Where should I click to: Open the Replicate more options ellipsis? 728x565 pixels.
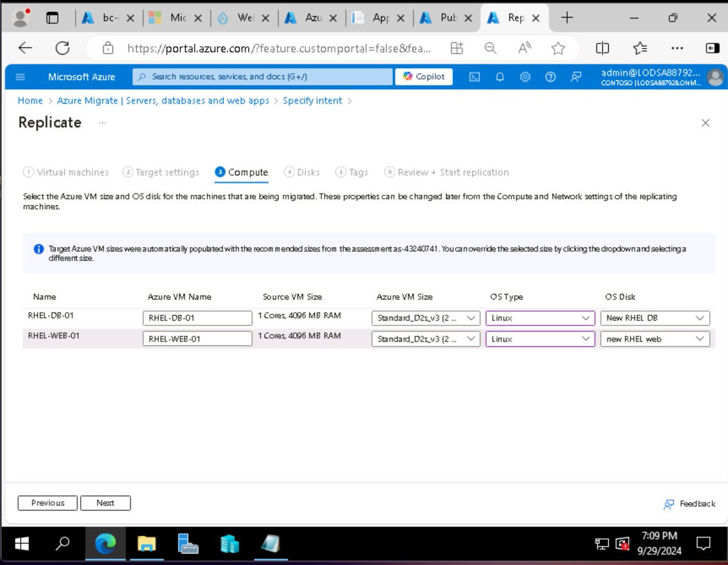pos(103,122)
